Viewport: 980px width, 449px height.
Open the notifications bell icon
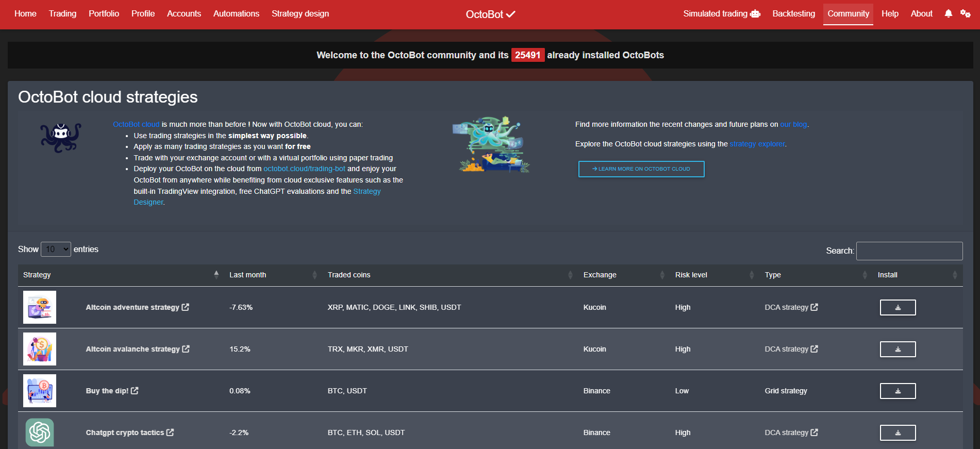948,14
